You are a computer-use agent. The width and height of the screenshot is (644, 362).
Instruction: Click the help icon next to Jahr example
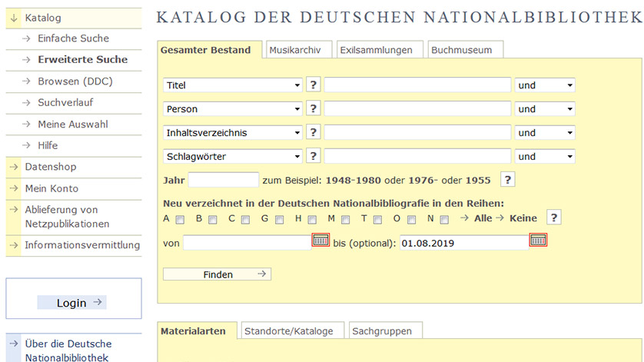(507, 180)
